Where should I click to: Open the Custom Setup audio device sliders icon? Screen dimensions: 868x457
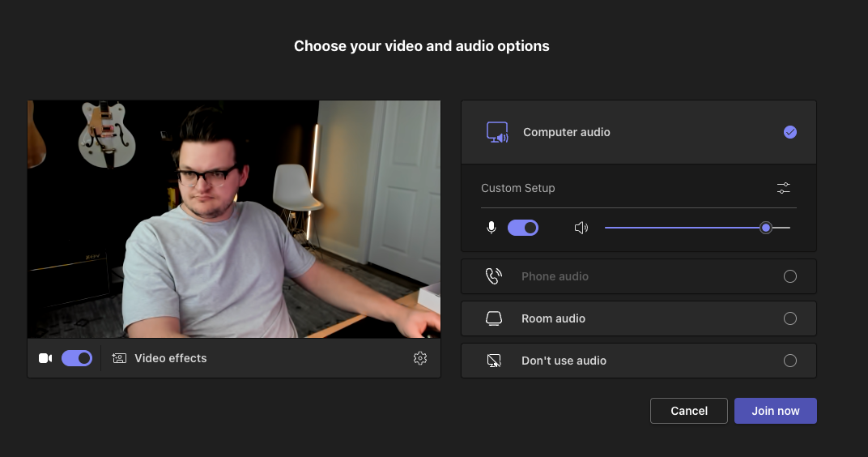tap(783, 188)
